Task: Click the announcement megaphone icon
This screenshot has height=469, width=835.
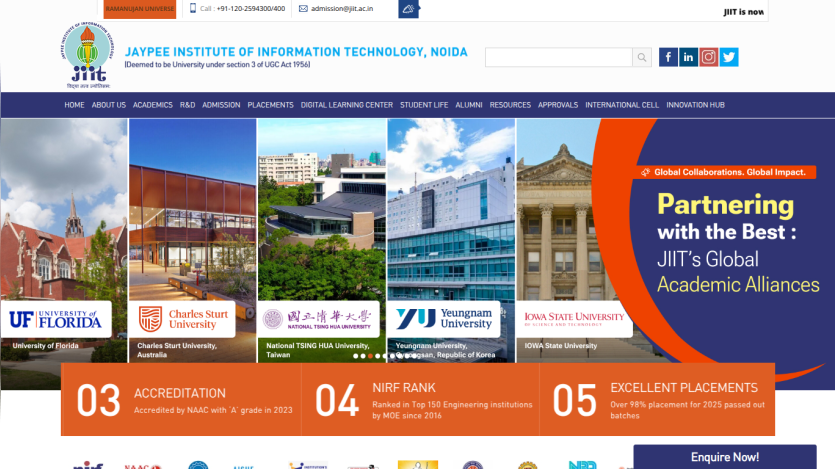Action: click(408, 9)
